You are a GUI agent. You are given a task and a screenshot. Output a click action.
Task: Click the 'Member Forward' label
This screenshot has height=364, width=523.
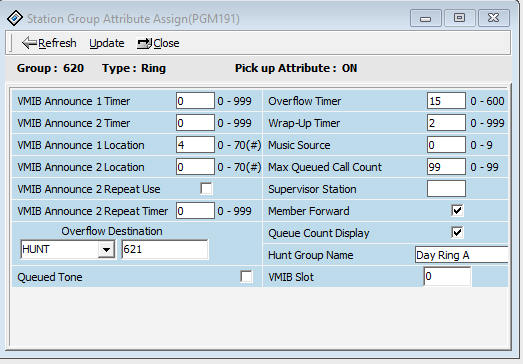pos(309,211)
